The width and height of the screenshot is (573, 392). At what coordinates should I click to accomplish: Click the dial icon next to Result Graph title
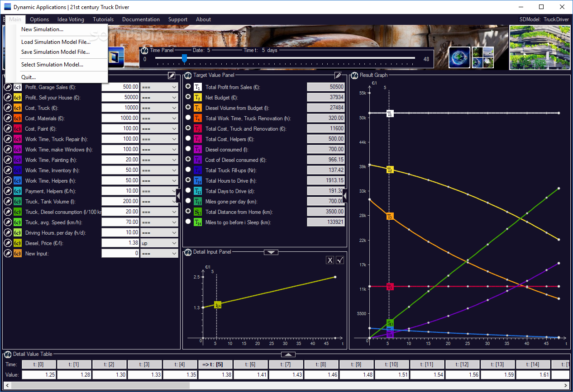(x=354, y=75)
